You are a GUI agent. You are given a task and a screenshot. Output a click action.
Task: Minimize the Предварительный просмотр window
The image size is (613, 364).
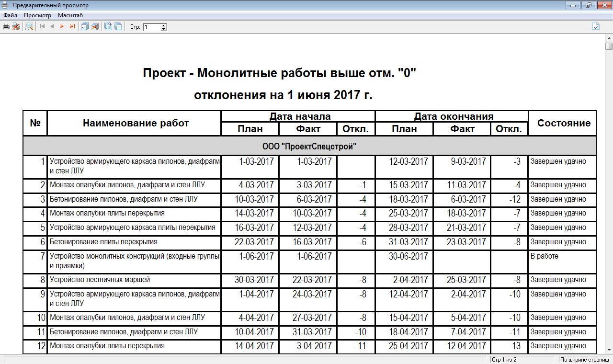coord(573,5)
